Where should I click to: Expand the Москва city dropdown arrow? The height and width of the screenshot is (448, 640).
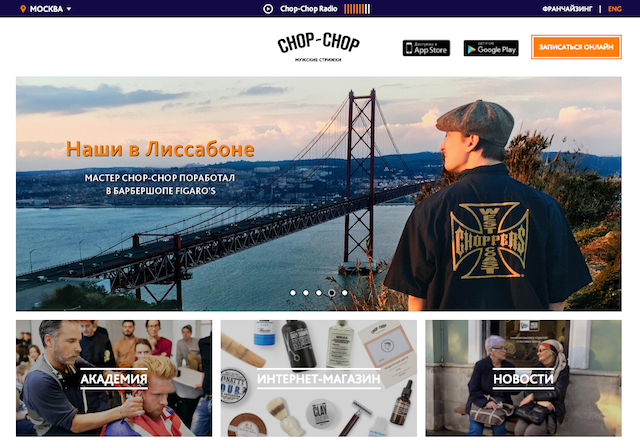pyautogui.click(x=69, y=9)
